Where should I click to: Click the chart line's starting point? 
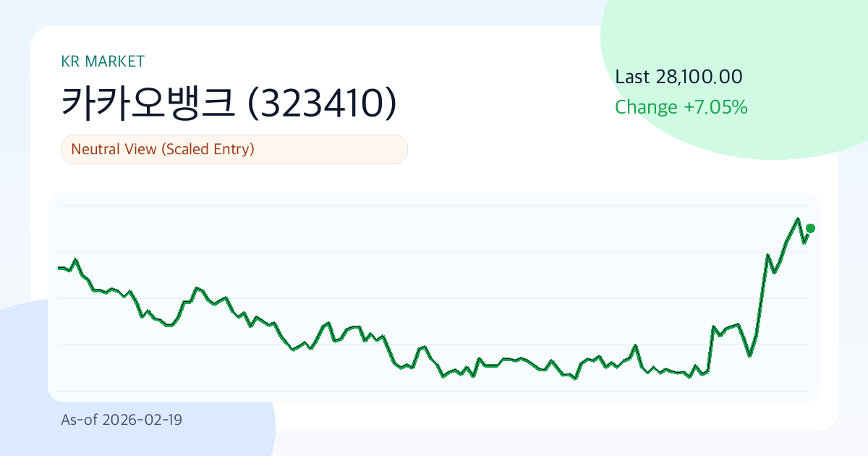point(59,268)
